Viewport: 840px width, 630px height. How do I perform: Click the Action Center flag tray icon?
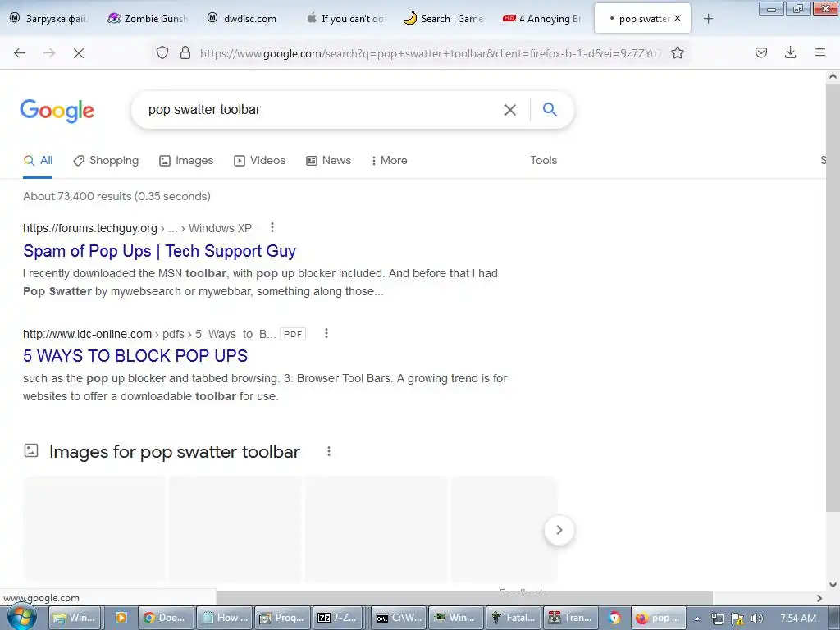coord(737,619)
